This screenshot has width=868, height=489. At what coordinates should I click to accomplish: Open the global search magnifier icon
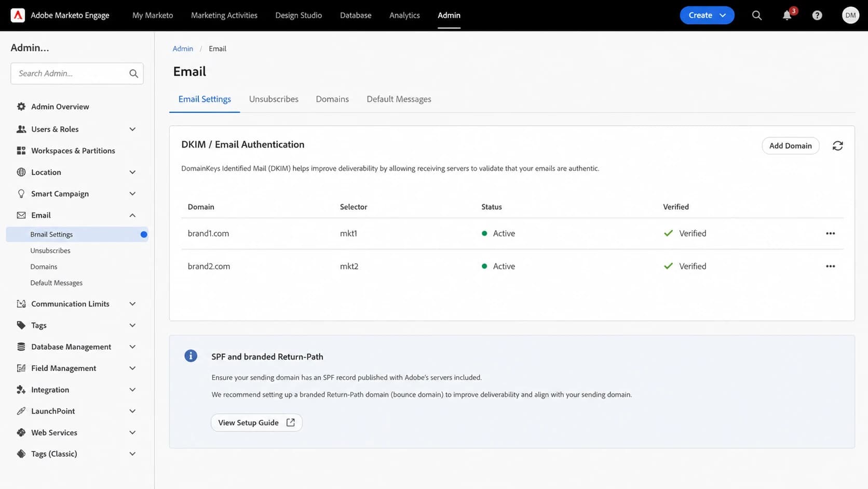(x=757, y=15)
